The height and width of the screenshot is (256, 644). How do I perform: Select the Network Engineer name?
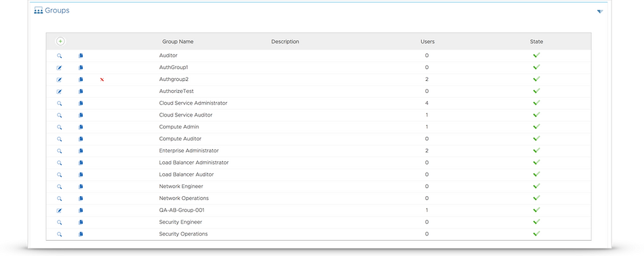pos(181,186)
